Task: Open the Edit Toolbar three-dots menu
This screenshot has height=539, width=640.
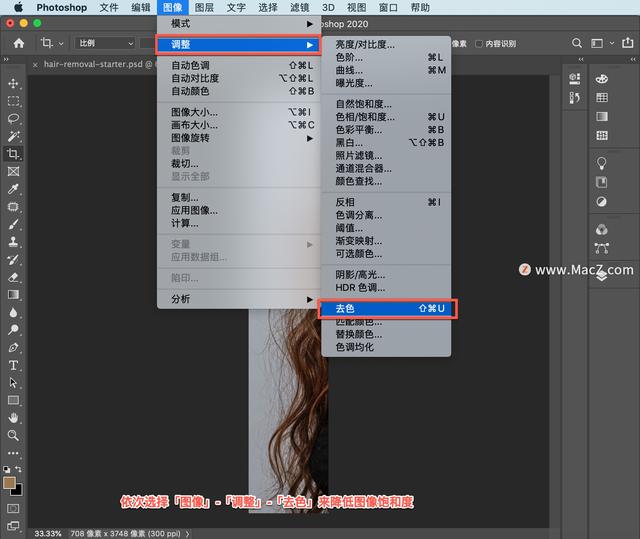Action: 13,453
